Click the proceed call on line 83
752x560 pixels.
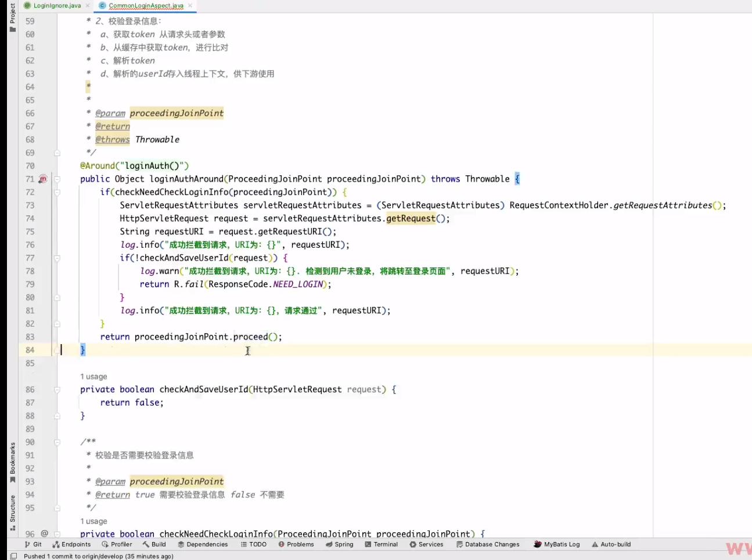pos(251,337)
